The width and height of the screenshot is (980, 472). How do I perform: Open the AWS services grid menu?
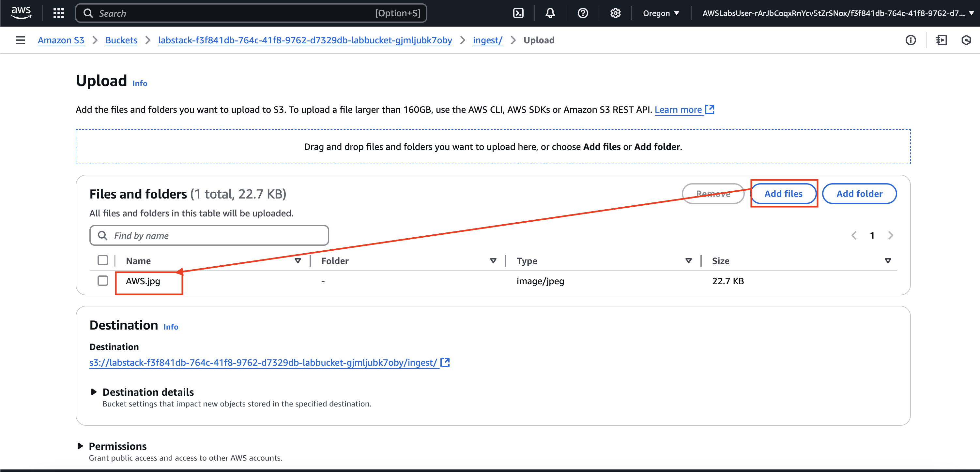[x=58, y=13]
